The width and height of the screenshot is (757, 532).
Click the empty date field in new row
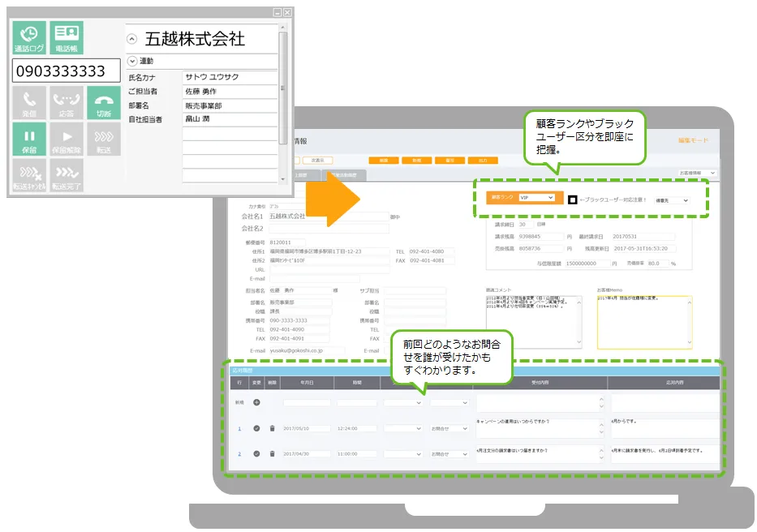pyautogui.click(x=307, y=402)
